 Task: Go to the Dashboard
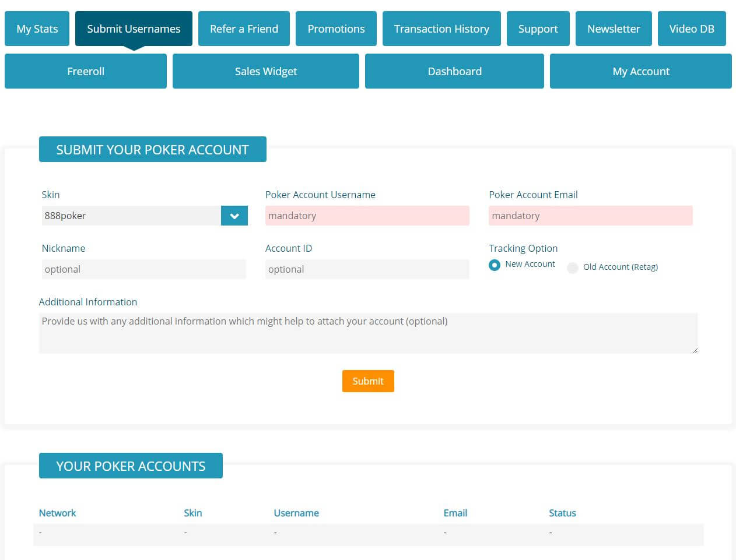point(454,71)
